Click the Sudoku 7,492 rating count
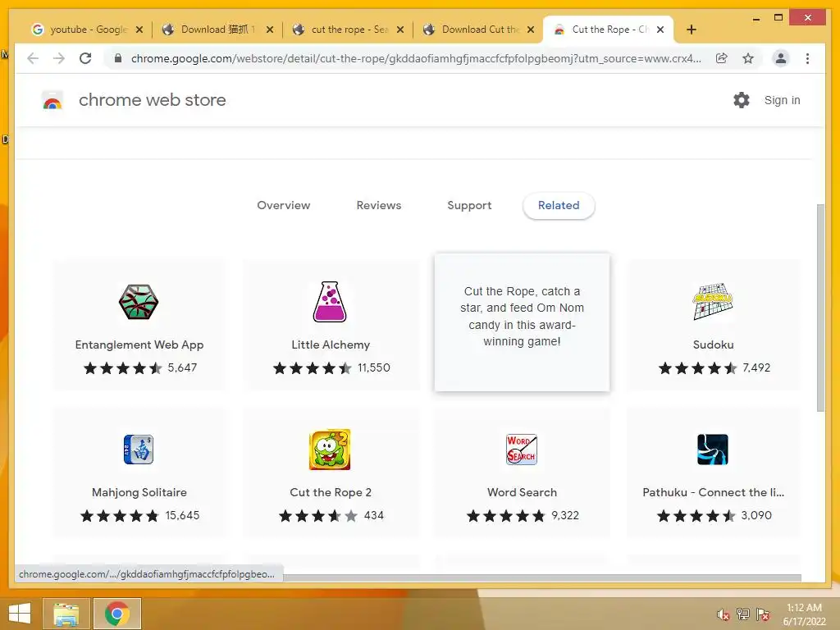The height and width of the screenshot is (630, 840). (756, 368)
